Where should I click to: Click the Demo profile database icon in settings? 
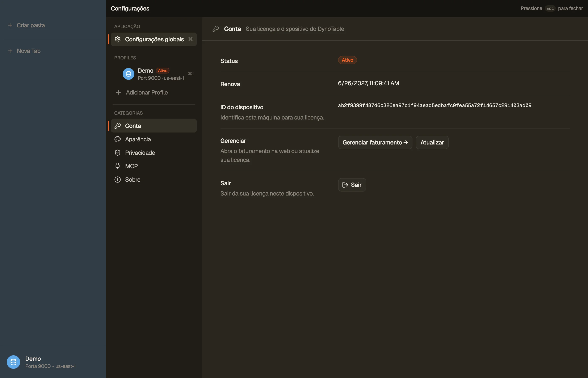click(x=128, y=74)
